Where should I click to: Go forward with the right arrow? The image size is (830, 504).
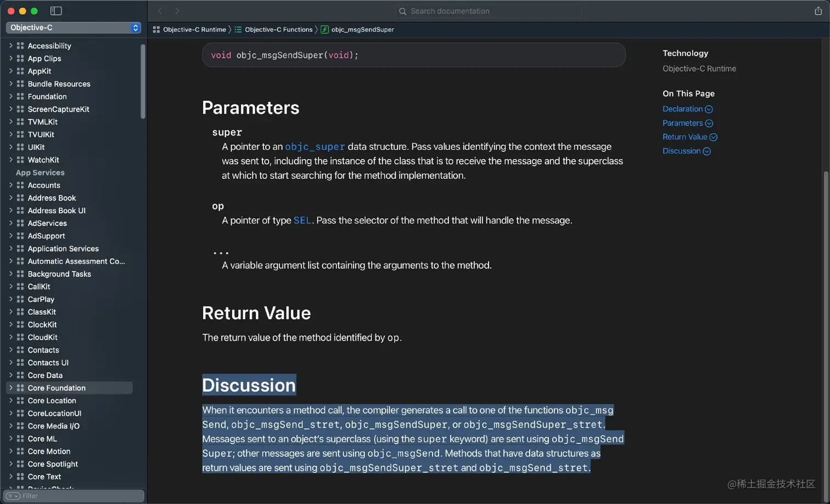177,11
